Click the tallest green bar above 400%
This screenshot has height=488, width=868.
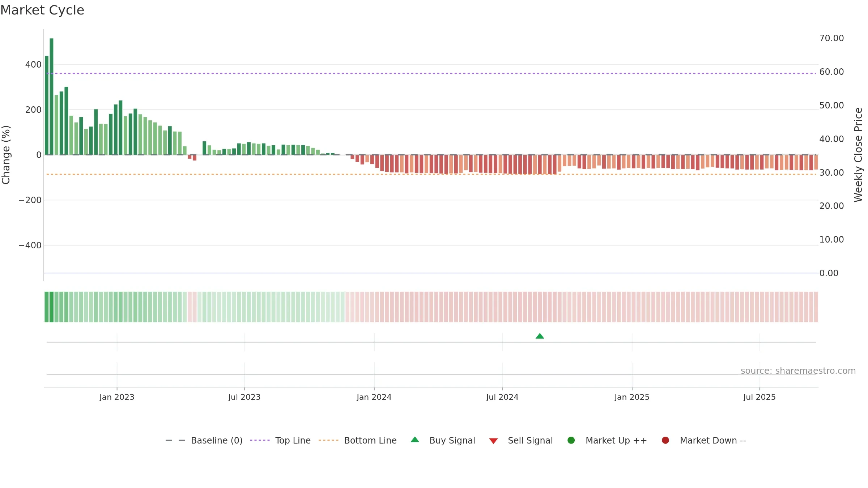coord(51,97)
